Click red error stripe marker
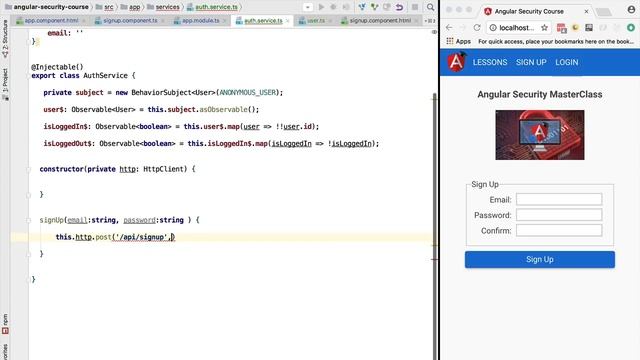The height and width of the screenshot is (360, 640). 434,259
